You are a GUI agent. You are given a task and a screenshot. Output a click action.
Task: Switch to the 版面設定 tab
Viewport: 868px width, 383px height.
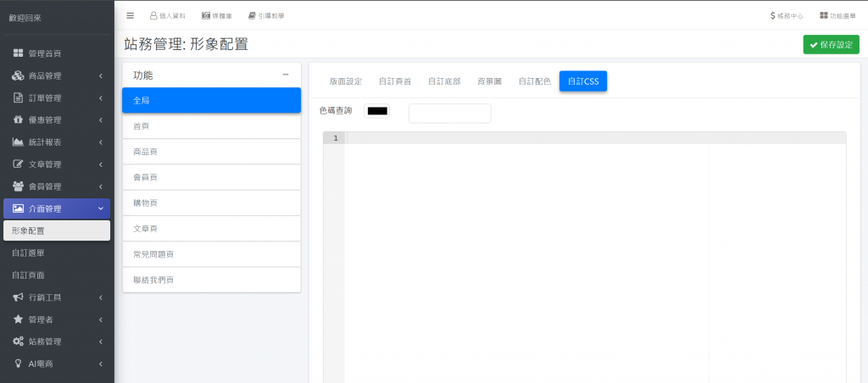345,81
